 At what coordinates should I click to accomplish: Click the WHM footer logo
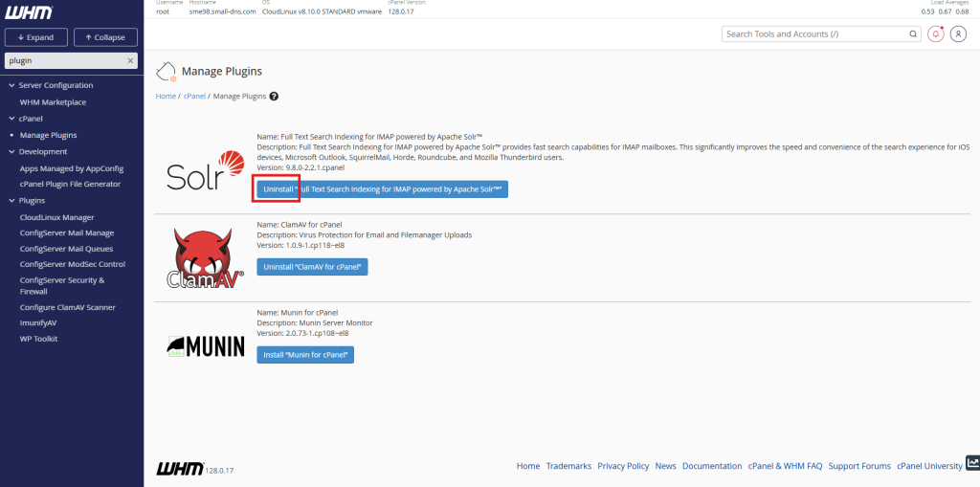click(180, 468)
